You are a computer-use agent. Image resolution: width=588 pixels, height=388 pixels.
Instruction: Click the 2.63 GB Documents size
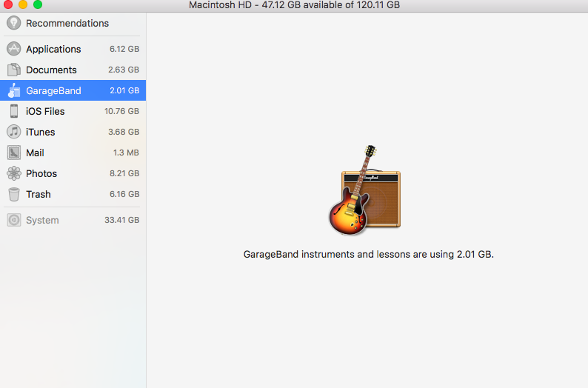coord(124,70)
